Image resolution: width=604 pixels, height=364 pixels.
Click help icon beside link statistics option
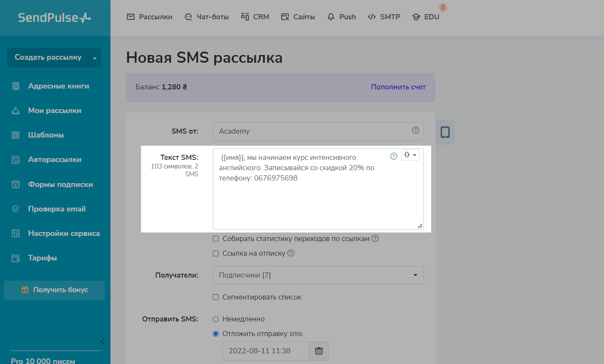point(375,239)
